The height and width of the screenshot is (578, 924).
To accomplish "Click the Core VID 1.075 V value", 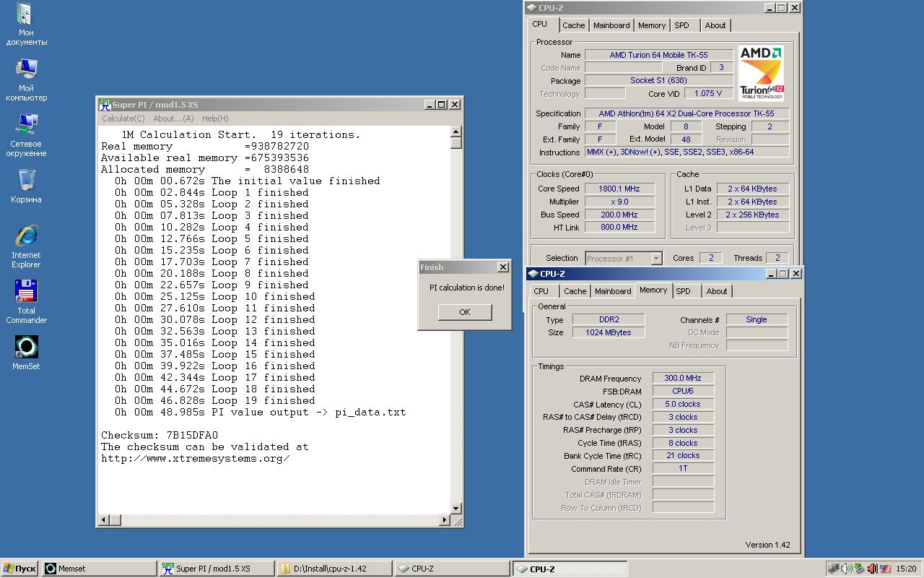I will (708, 93).
